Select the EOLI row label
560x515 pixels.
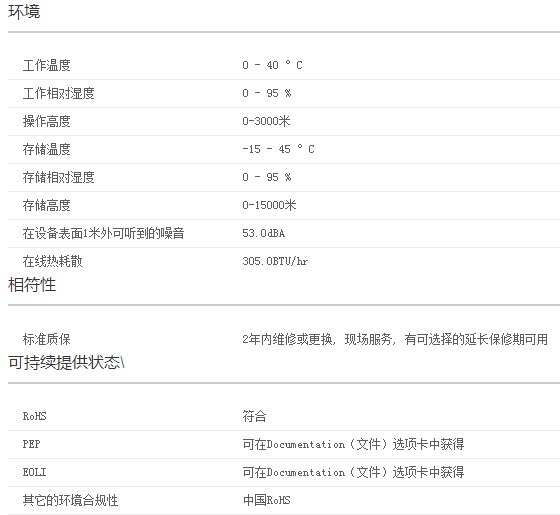(x=34, y=472)
